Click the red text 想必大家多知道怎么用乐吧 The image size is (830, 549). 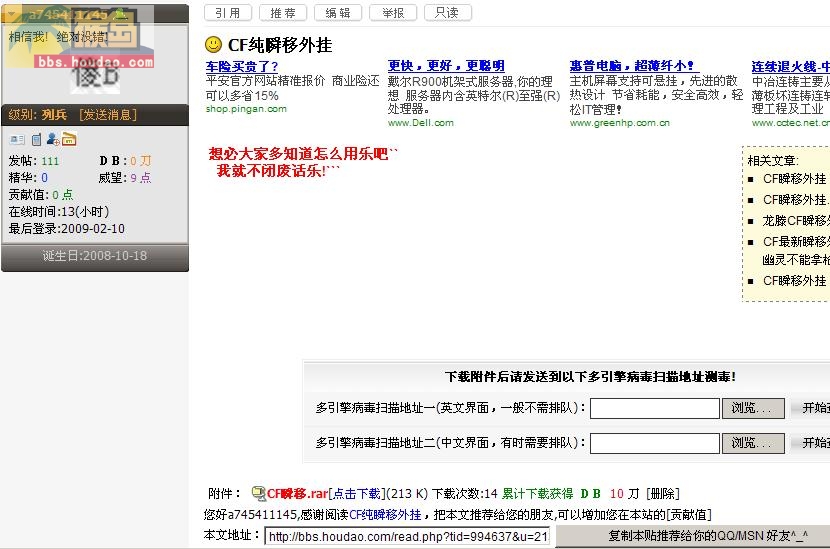coord(303,154)
